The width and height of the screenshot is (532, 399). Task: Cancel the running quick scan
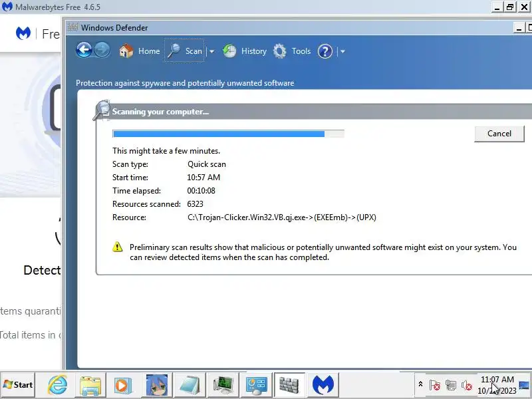coord(499,134)
